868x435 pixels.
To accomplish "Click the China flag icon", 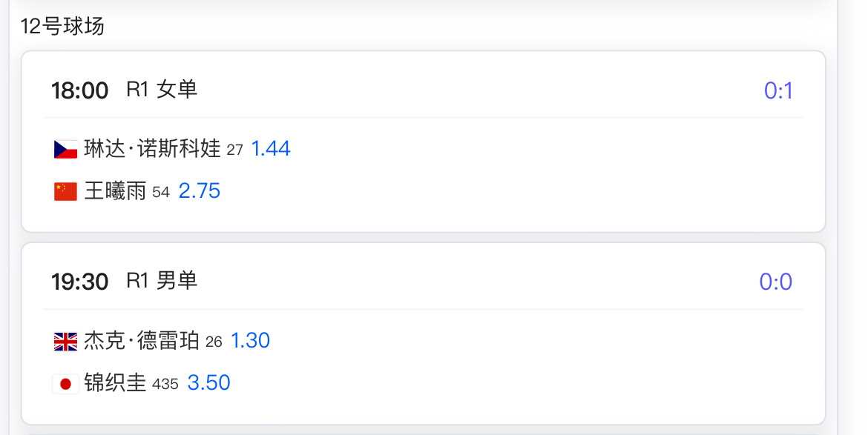I will tap(65, 191).
